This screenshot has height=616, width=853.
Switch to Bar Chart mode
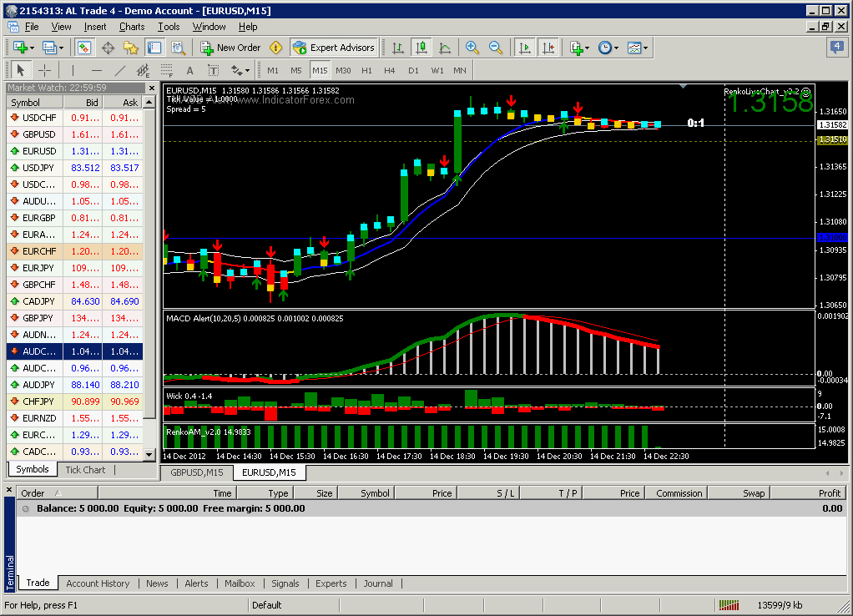pyautogui.click(x=397, y=48)
